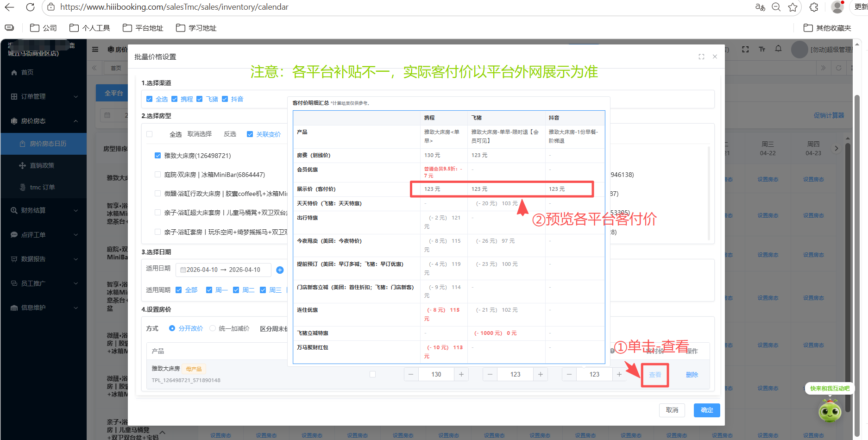The image size is (868, 440).
Task: Select the 首页 home icon in sidebar
Action: [x=14, y=72]
